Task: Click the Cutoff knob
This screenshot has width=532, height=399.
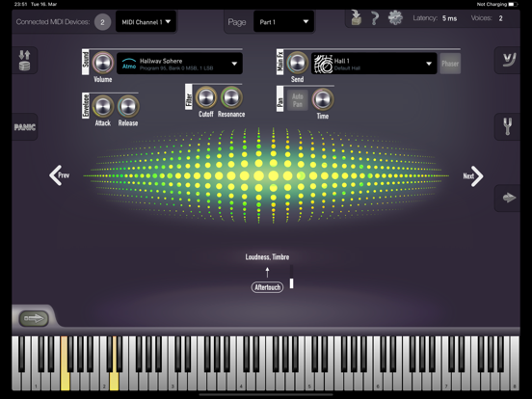Action: (x=206, y=97)
